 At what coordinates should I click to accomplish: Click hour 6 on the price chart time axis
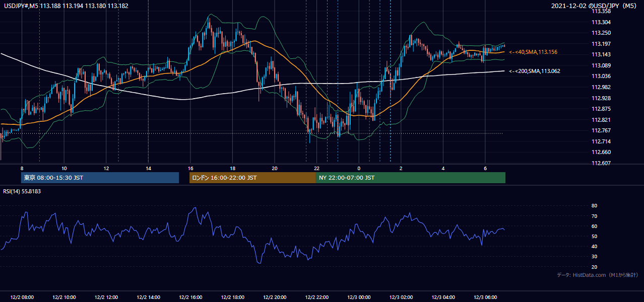click(485, 168)
